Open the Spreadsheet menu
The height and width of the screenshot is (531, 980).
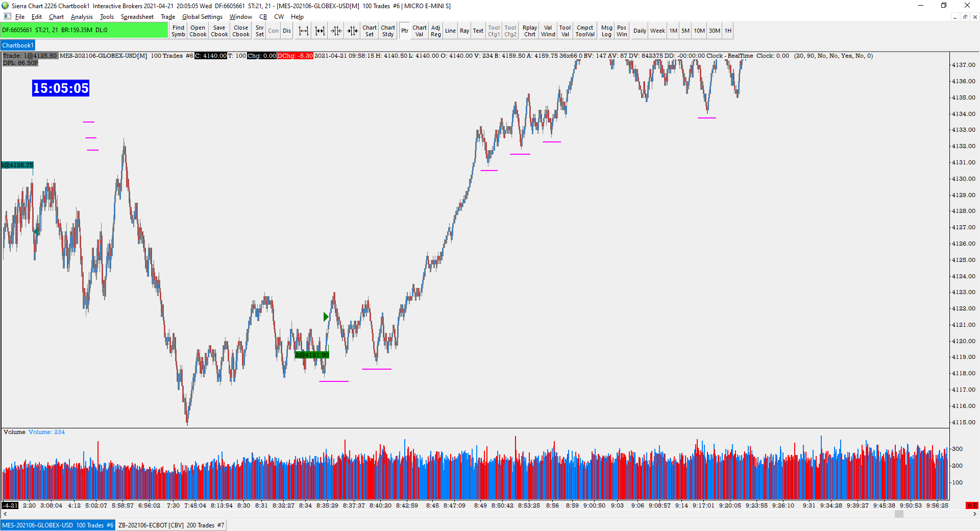click(137, 17)
